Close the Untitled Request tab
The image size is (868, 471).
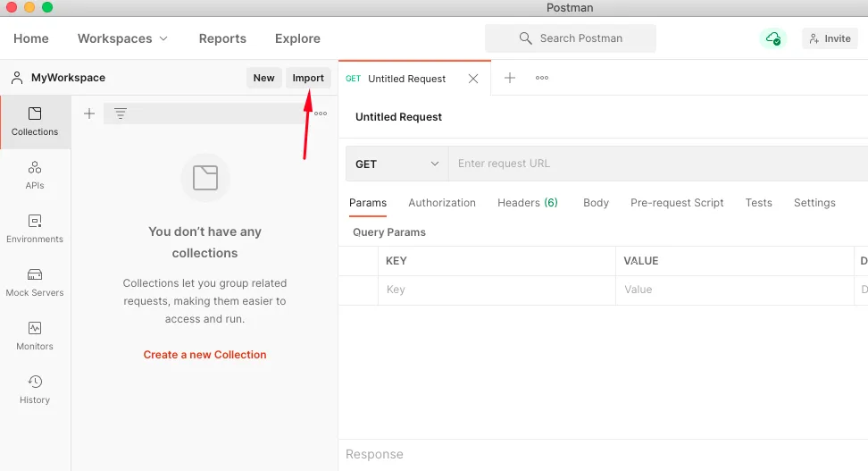tap(473, 79)
